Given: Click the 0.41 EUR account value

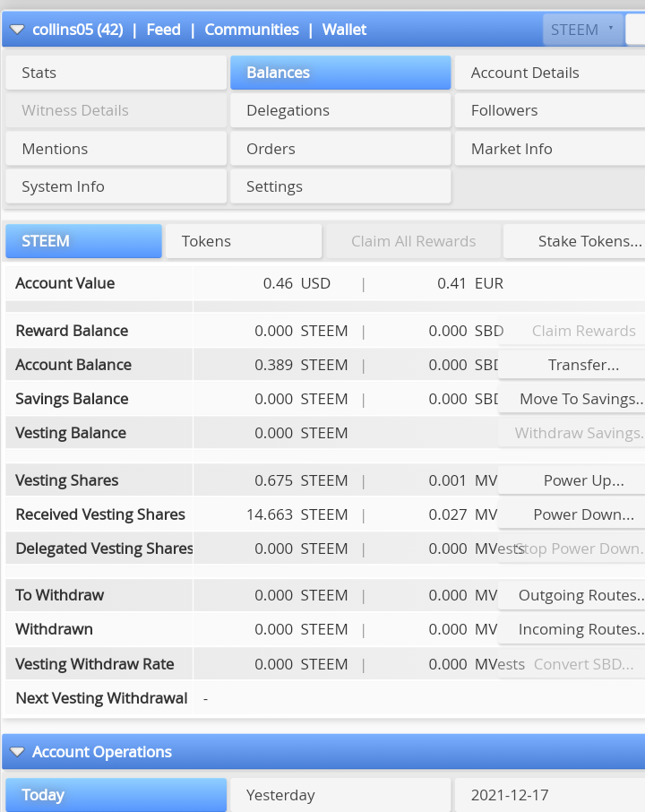Looking at the screenshot, I should tap(470, 283).
